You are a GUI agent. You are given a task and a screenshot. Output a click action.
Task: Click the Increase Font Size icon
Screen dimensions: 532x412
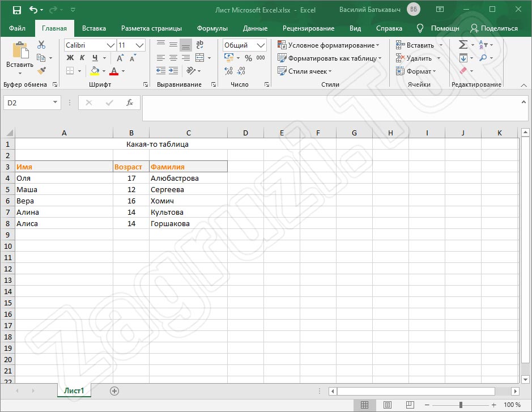pyautogui.click(x=120, y=58)
